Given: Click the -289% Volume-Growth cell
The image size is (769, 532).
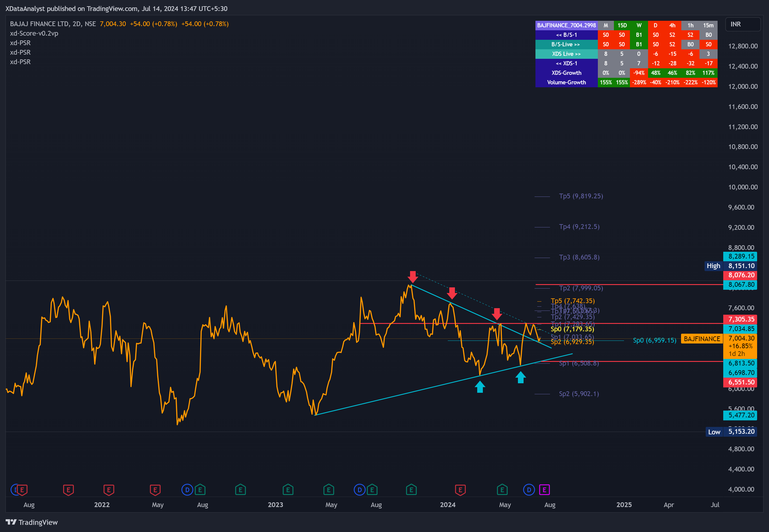Looking at the screenshot, I should tap(639, 82).
